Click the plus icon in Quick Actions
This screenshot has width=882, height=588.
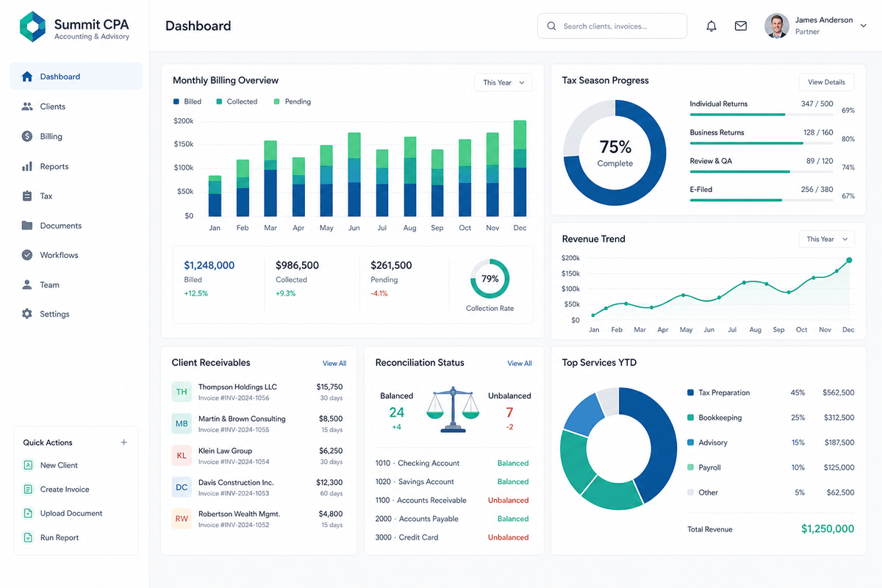tap(124, 442)
